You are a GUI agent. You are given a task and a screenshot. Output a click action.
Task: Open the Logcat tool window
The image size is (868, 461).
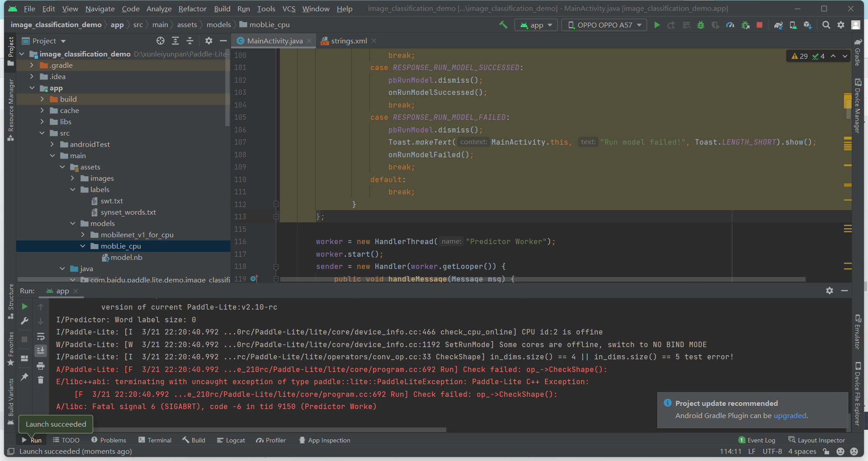[x=231, y=440]
